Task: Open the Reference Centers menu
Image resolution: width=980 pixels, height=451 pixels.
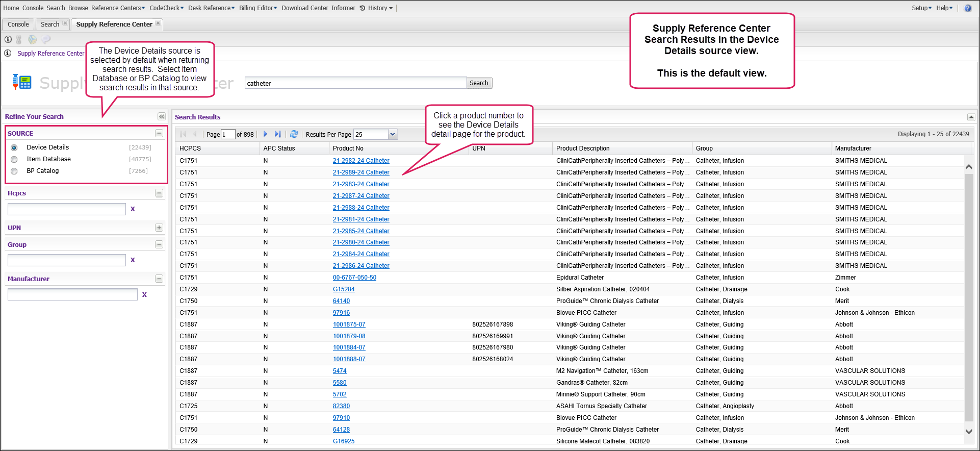Action: (118, 8)
